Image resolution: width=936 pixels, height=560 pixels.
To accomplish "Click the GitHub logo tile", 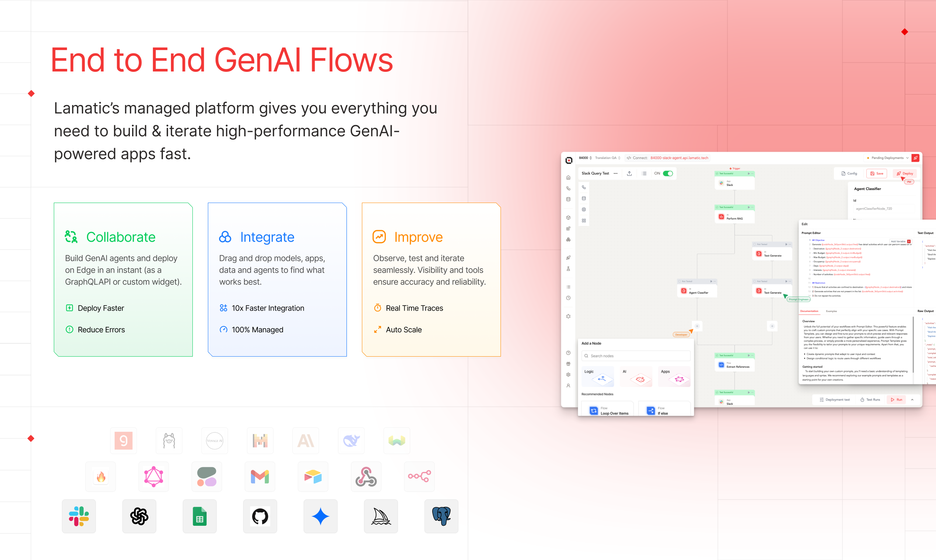I will [x=260, y=516].
